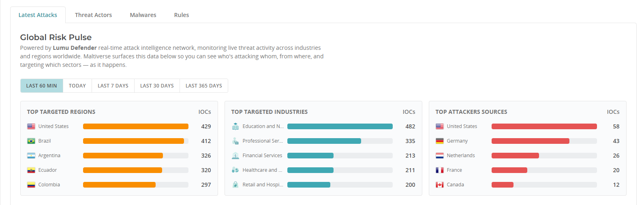Select the LAST 7 DAYS range
This screenshot has height=205, width=644.
[x=113, y=86]
